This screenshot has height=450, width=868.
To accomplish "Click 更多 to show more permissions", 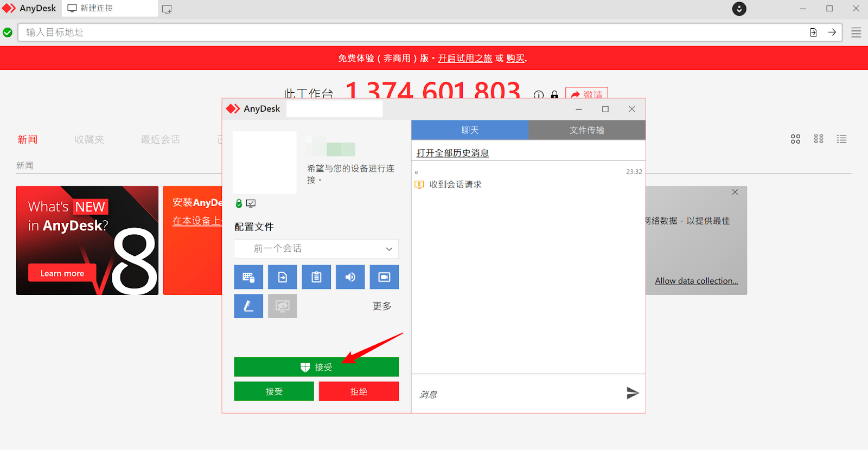I will (382, 306).
